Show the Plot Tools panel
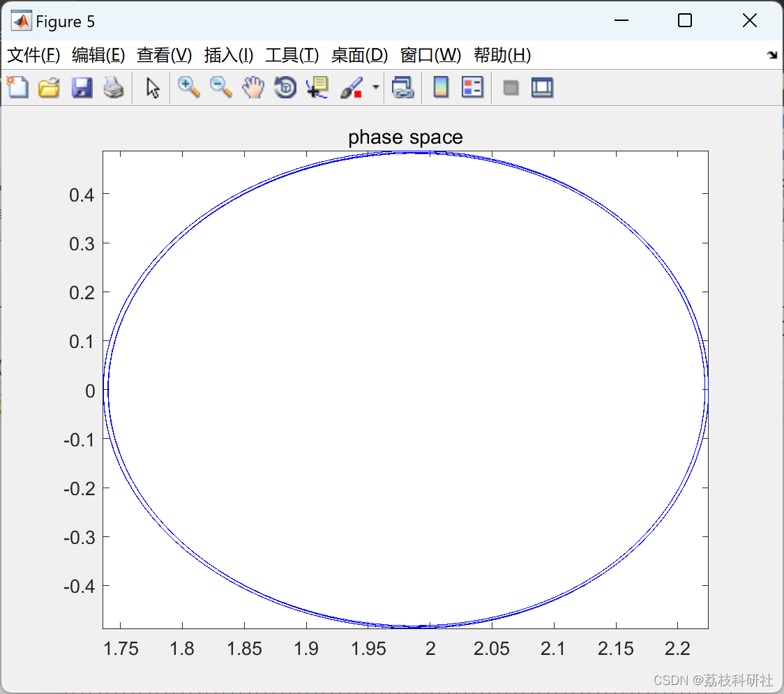Viewport: 784px width, 694px height. tap(542, 86)
